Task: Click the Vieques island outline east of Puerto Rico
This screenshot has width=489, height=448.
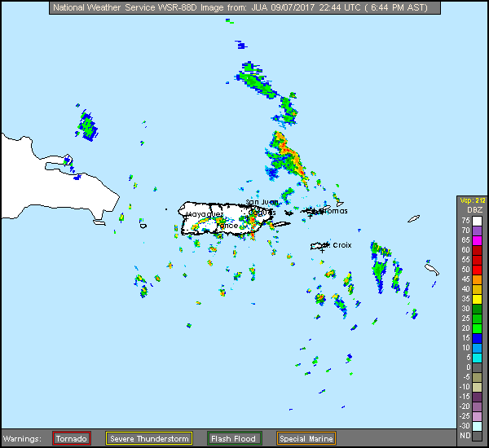Action: coord(280,224)
